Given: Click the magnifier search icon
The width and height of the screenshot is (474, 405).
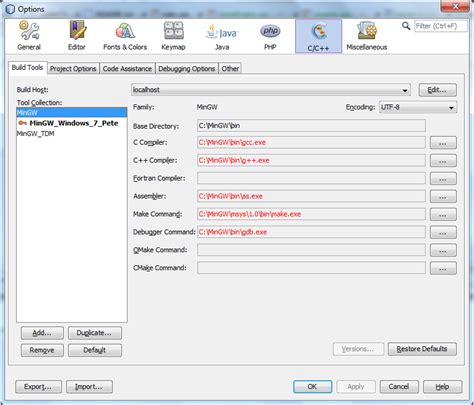Looking at the screenshot, I should tap(406, 26).
